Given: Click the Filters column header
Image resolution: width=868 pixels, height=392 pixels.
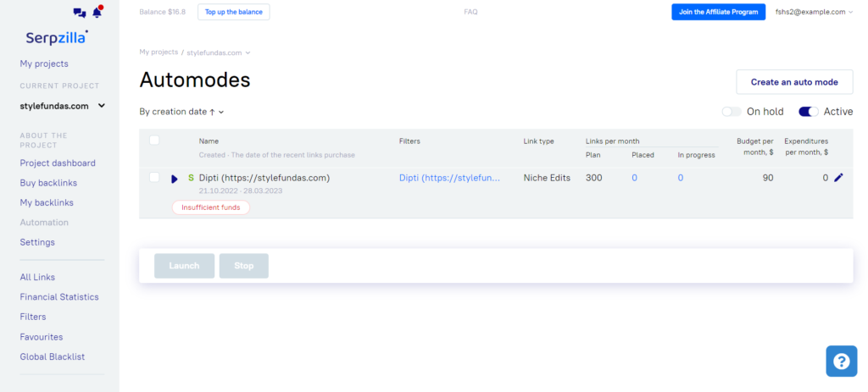Looking at the screenshot, I should click(409, 141).
